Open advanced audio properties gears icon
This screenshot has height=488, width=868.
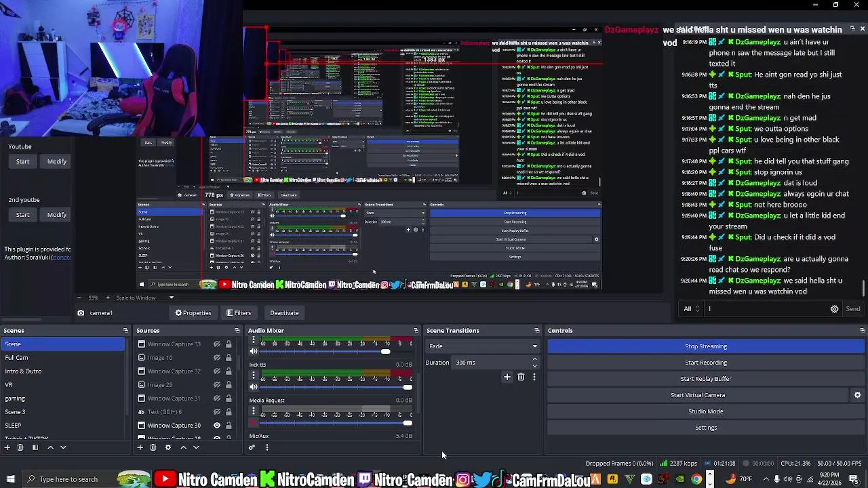[252, 447]
